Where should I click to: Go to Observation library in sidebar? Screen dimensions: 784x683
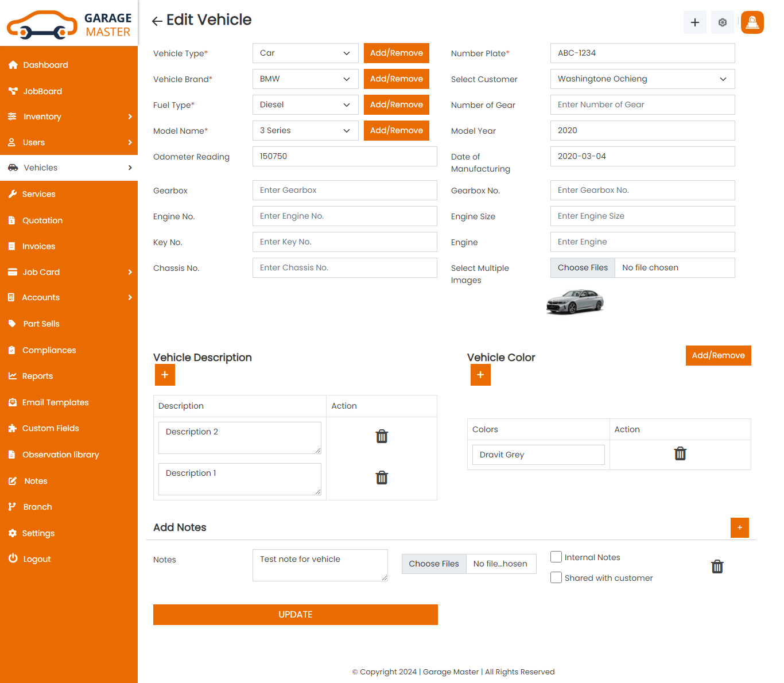60,455
